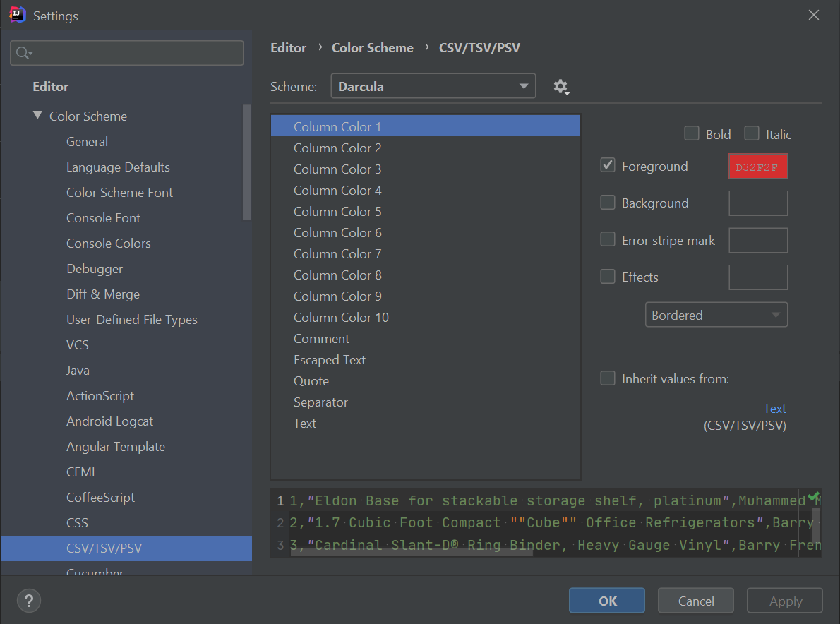Enable the Error stripe mark checkbox
This screenshot has width=840, height=624.
[608, 239]
